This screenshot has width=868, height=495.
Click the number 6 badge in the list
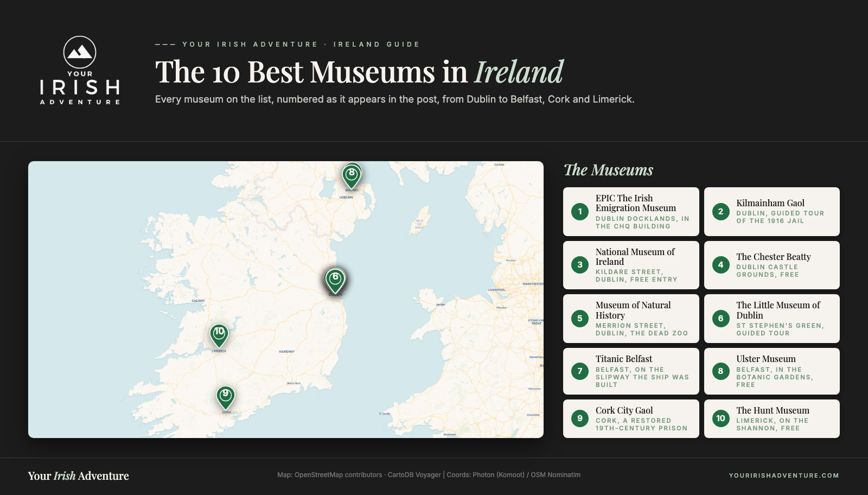tap(720, 319)
